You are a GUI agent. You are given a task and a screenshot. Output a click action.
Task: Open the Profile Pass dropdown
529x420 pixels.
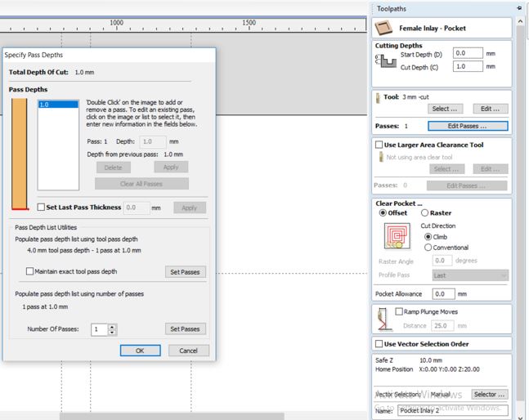[470, 275]
